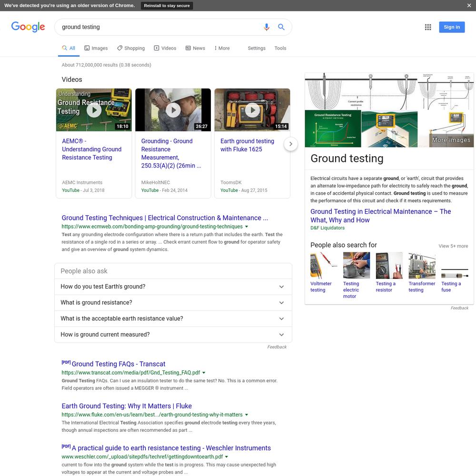Open green Ground Resistance Testing graph image
Screen dimensions: 476x476
click(333, 129)
